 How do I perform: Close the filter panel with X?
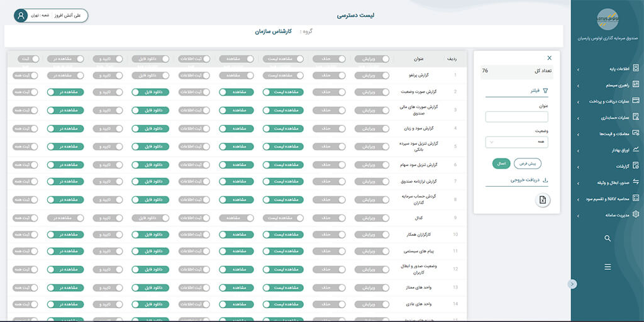point(549,58)
